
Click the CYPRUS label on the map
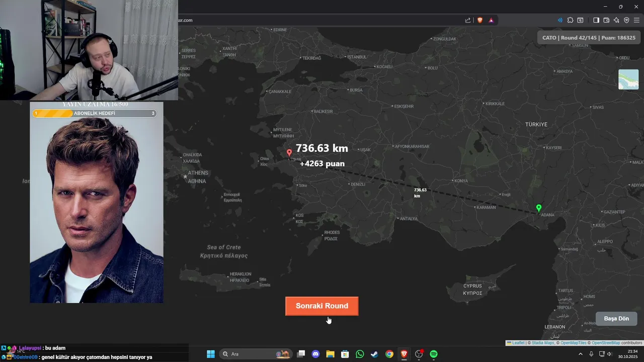click(473, 286)
